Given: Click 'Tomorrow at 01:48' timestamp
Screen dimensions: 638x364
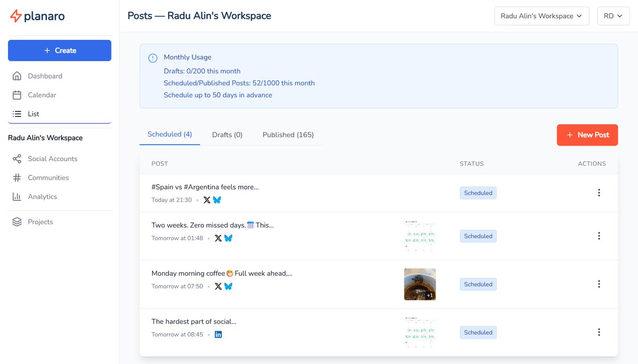Looking at the screenshot, I should pyautogui.click(x=177, y=239).
